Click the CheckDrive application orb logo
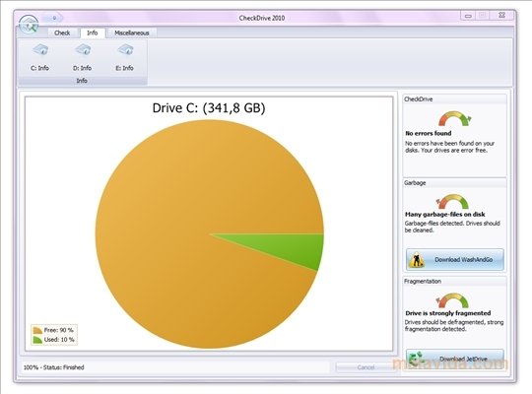Screen dimensions: 532x394 tap(29, 25)
